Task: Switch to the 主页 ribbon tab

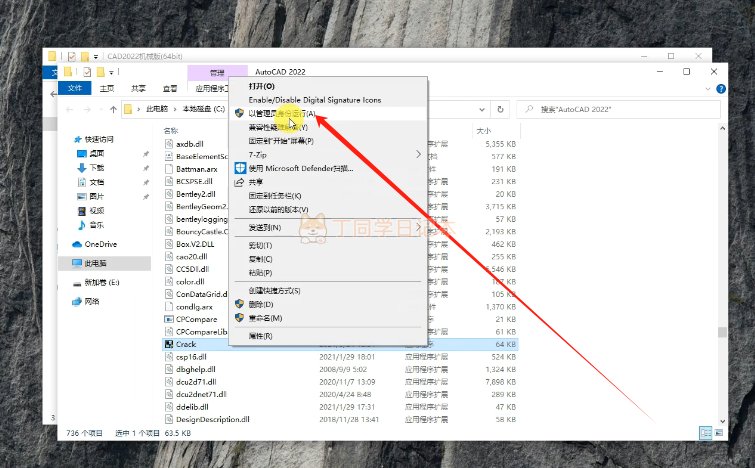Action: tap(107, 88)
